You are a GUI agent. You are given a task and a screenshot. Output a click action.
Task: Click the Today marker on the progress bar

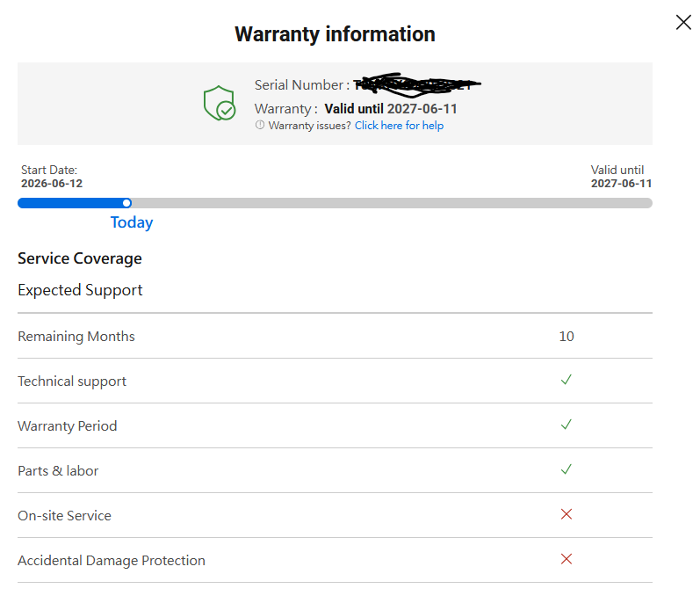pos(126,203)
